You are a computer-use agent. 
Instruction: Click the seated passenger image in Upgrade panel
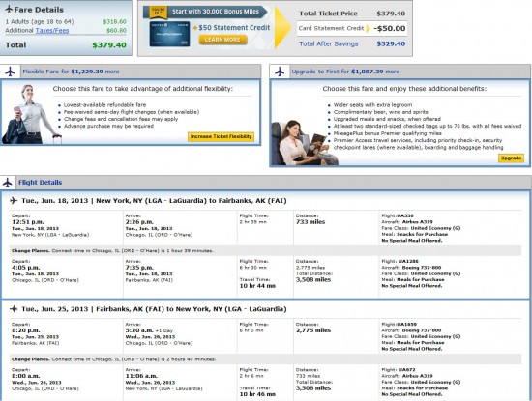(x=303, y=143)
